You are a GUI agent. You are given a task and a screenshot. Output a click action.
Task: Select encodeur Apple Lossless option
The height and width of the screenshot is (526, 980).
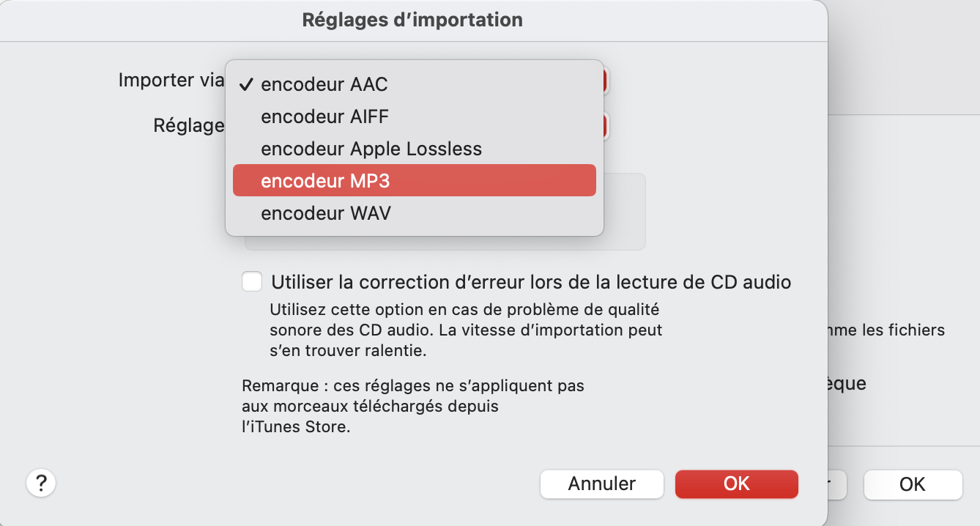point(371,149)
